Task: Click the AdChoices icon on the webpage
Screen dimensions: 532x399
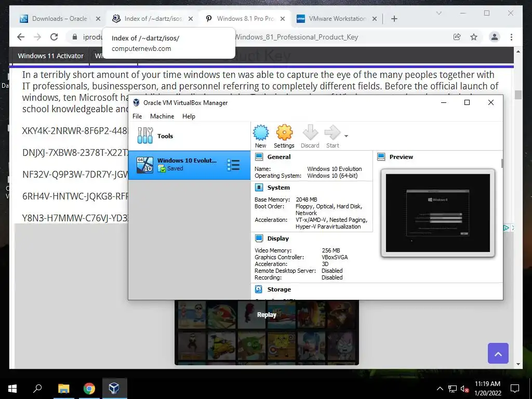Action: 506,228
